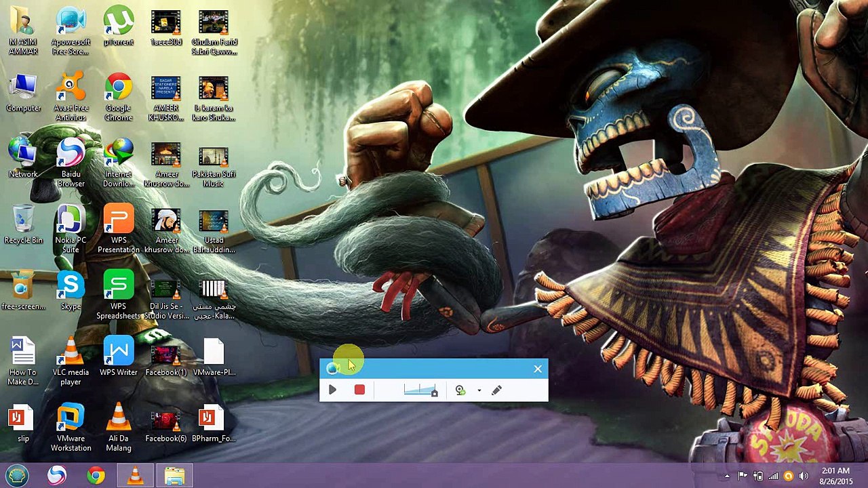Open the free-screen installer icon
The width and height of the screenshot is (868, 488).
23,291
